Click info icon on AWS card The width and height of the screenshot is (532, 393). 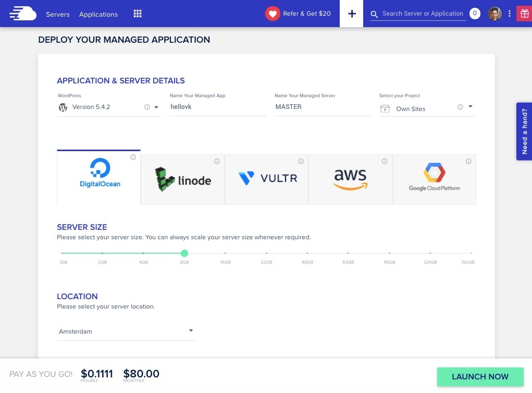(385, 161)
